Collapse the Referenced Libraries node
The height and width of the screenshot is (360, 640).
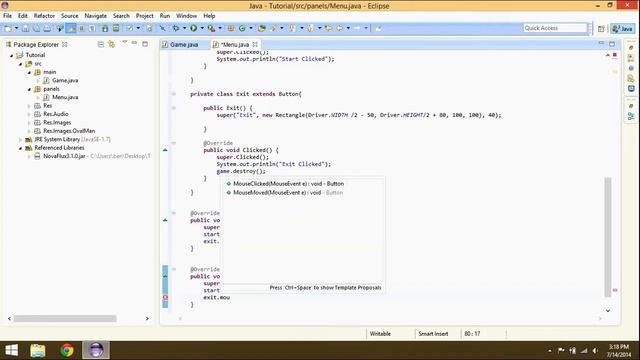point(20,149)
